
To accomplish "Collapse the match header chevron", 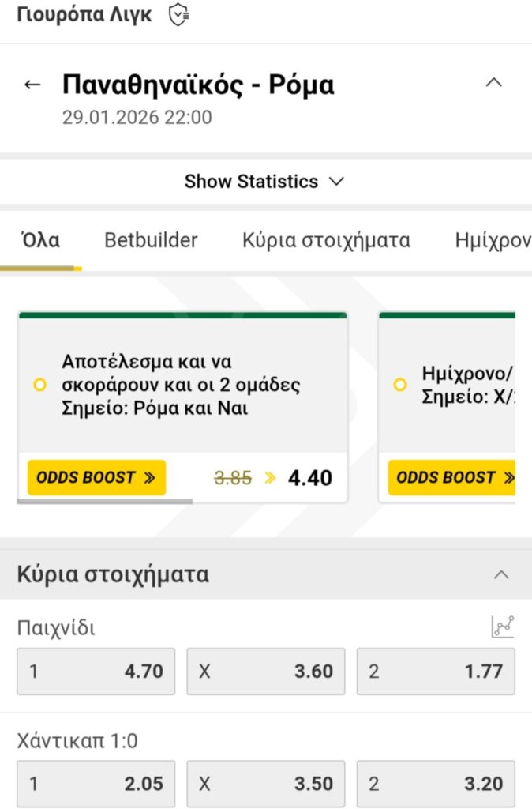I will (494, 81).
